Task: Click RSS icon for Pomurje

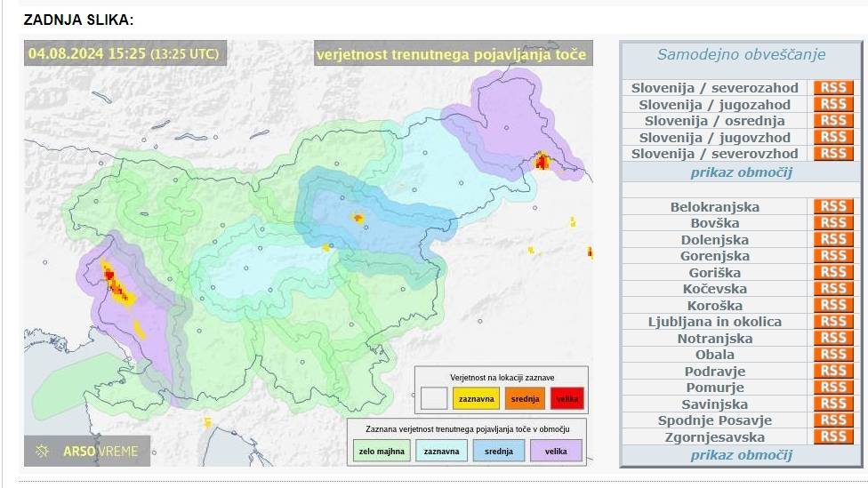Action: [x=832, y=388]
